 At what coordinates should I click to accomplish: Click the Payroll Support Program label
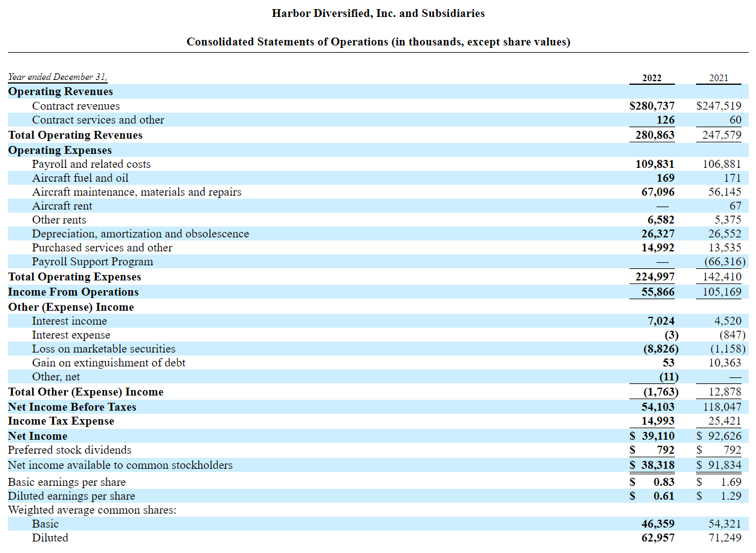(x=93, y=262)
